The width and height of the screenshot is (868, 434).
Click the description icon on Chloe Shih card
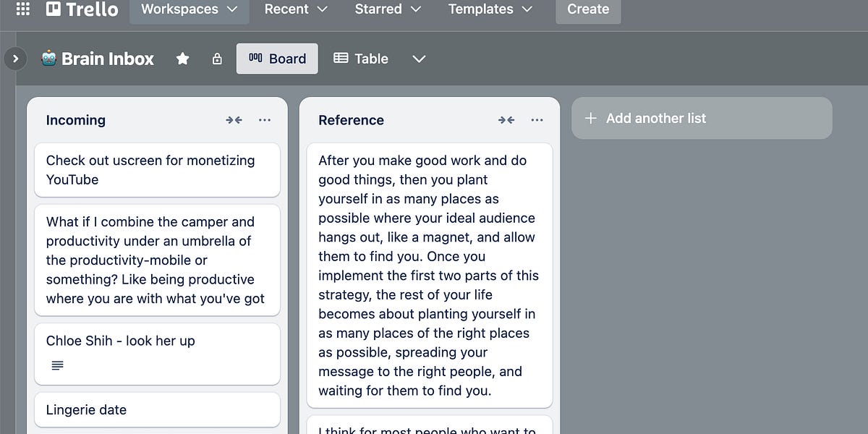click(x=57, y=365)
